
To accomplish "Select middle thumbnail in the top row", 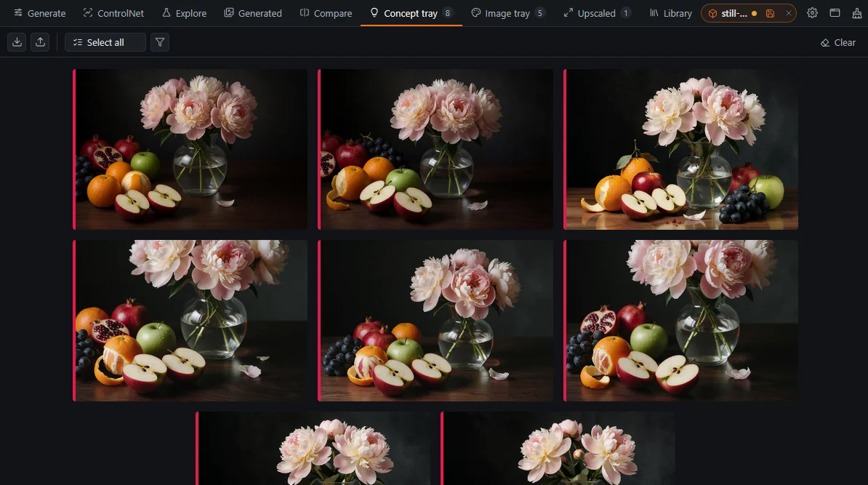I will [435, 150].
